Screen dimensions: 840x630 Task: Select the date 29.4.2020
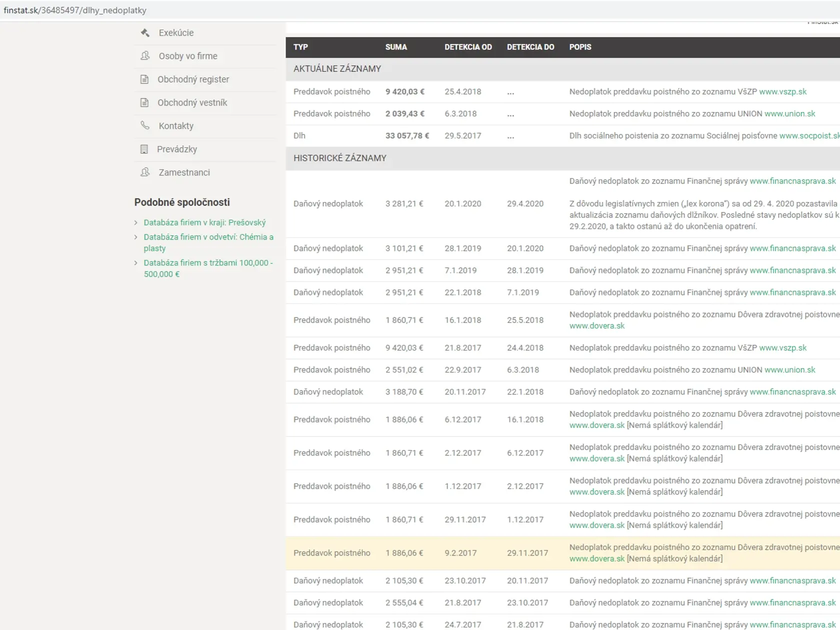tap(525, 203)
